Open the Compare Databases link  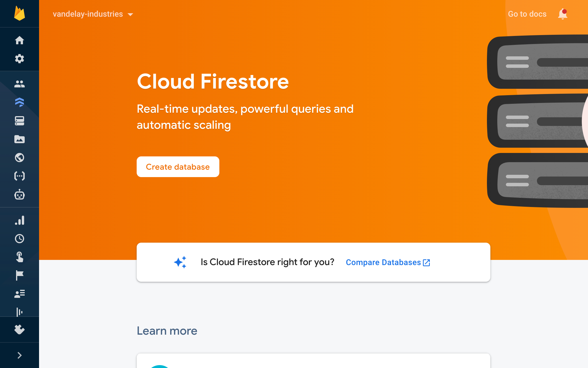[388, 262]
